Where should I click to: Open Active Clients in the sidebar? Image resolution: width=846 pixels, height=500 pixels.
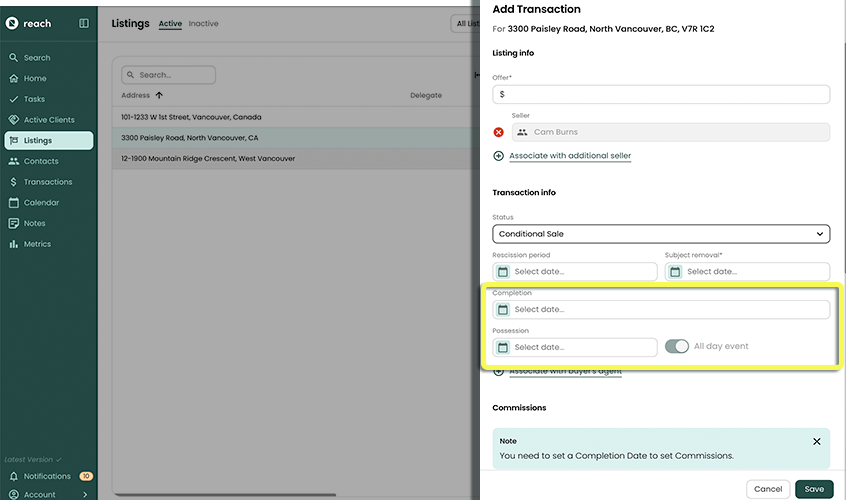tap(49, 120)
